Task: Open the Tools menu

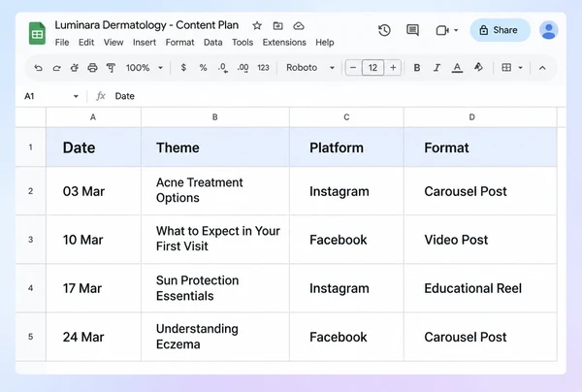Action: coord(242,43)
